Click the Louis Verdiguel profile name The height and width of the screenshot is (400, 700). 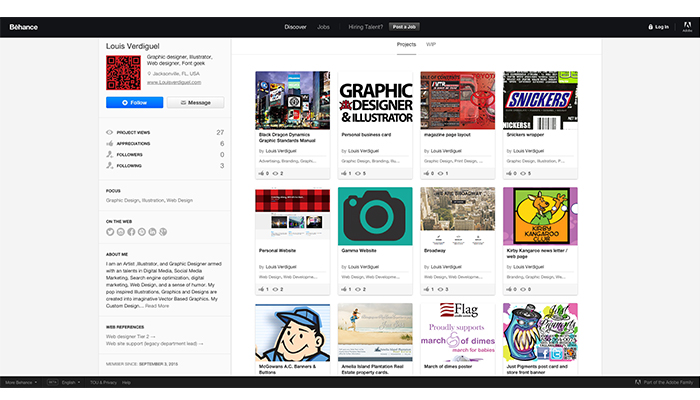133,46
